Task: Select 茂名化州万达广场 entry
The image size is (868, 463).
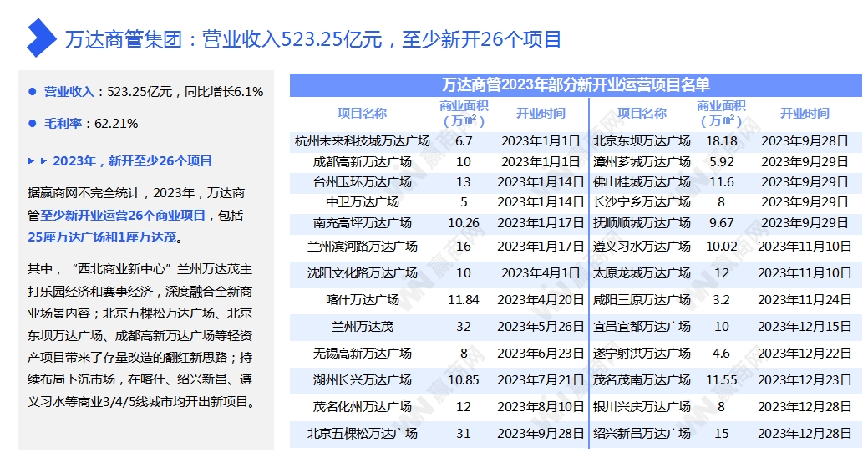Action: click(x=363, y=406)
